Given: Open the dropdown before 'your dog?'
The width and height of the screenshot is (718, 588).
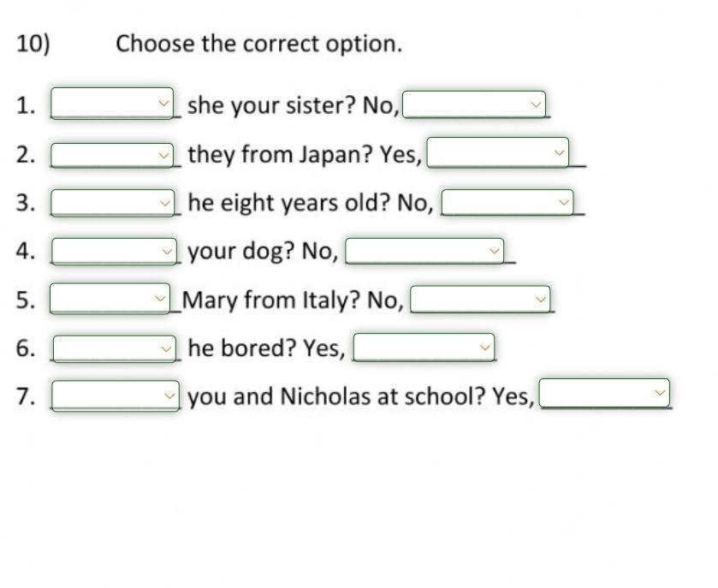Looking at the screenshot, I should click(x=114, y=251).
